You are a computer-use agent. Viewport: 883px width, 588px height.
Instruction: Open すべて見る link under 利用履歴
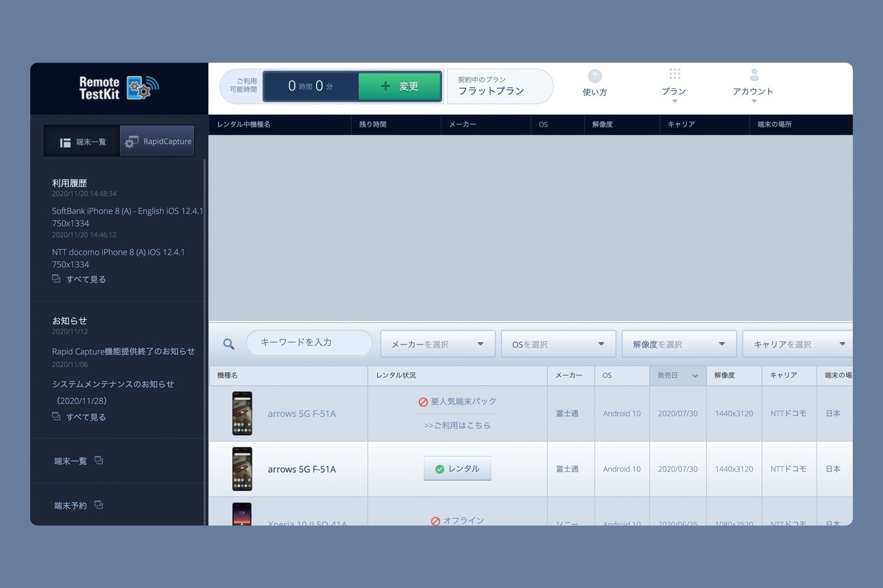pos(86,279)
